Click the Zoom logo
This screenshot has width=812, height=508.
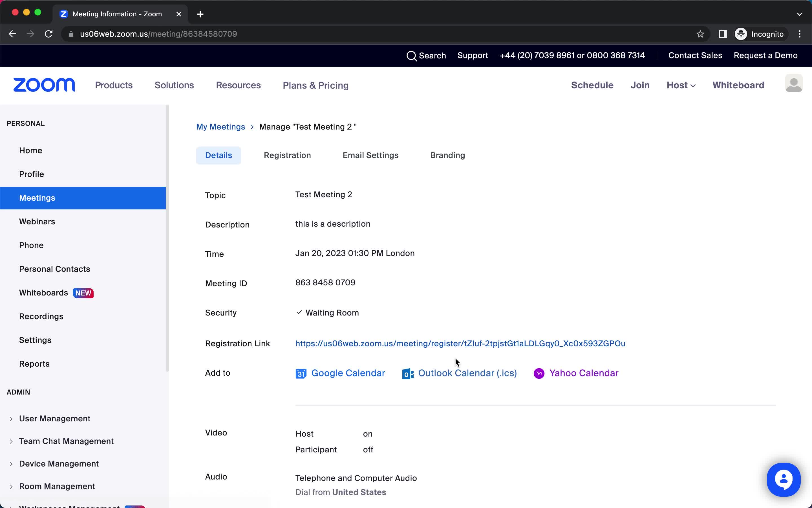click(44, 85)
